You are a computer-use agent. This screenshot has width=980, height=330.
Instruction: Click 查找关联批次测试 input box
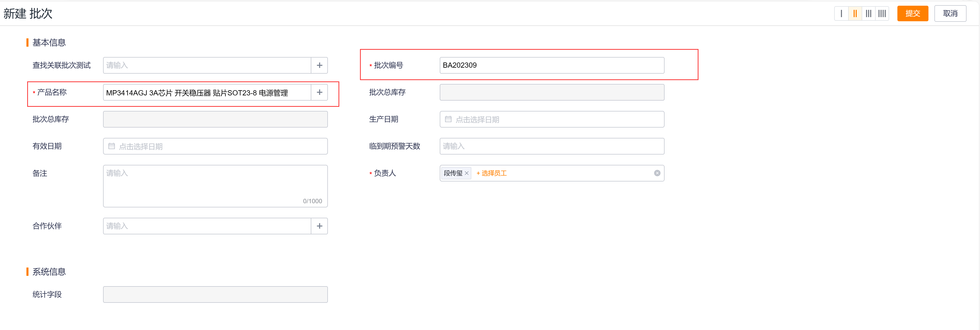pyautogui.click(x=207, y=66)
